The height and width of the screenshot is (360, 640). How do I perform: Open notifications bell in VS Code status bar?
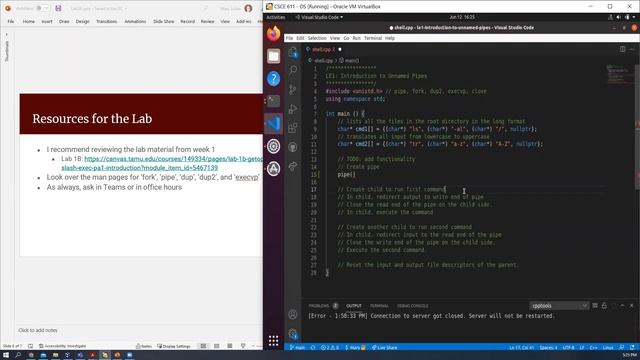pyautogui.click(x=632, y=348)
